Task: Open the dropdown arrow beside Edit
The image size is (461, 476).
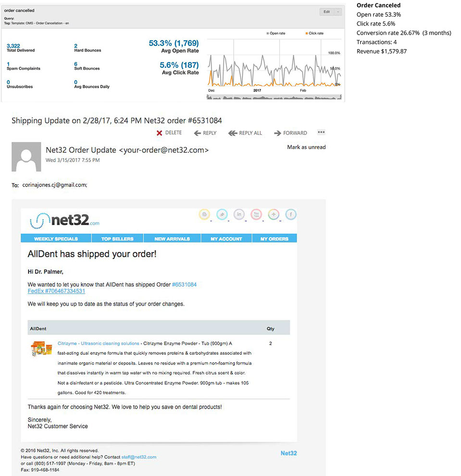Action: pos(338,12)
